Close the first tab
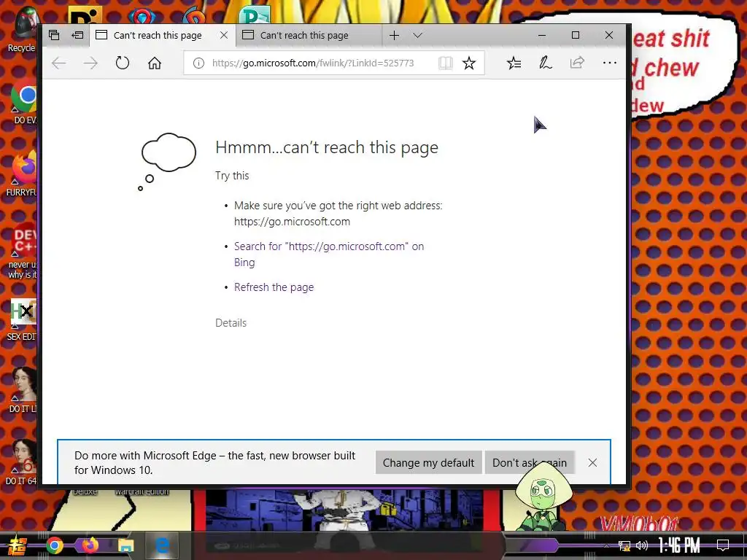Image resolution: width=747 pixels, height=560 pixels. tap(224, 35)
